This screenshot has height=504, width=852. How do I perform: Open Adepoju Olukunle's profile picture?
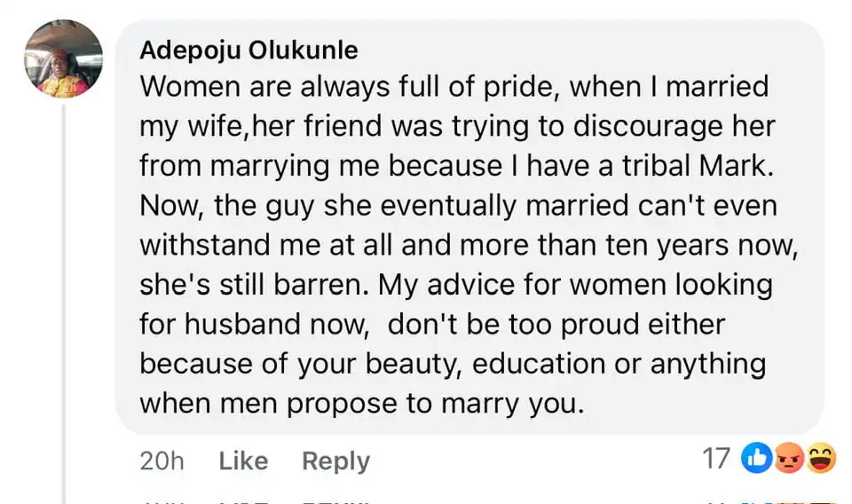pyautogui.click(x=63, y=59)
